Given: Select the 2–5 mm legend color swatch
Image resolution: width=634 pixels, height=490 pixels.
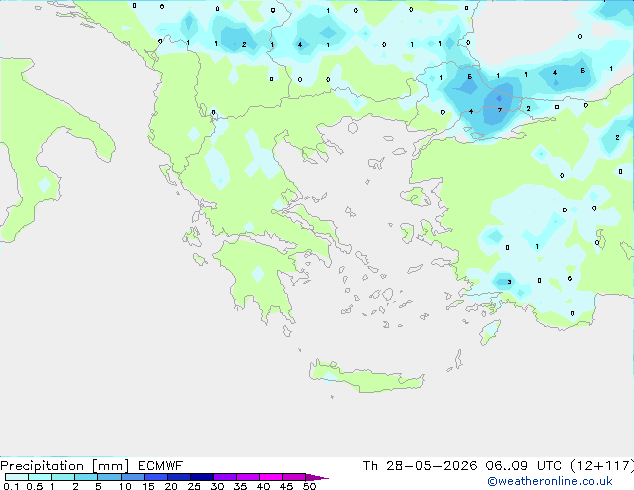Looking at the screenshot, I should coord(86,477).
